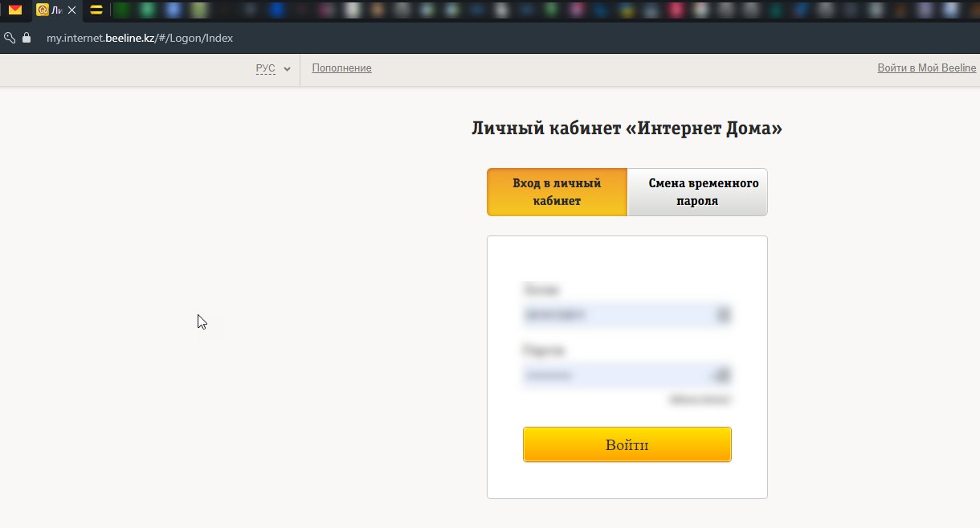Switch to Смена временного пароля tab
This screenshot has height=528, width=980.
(x=697, y=192)
